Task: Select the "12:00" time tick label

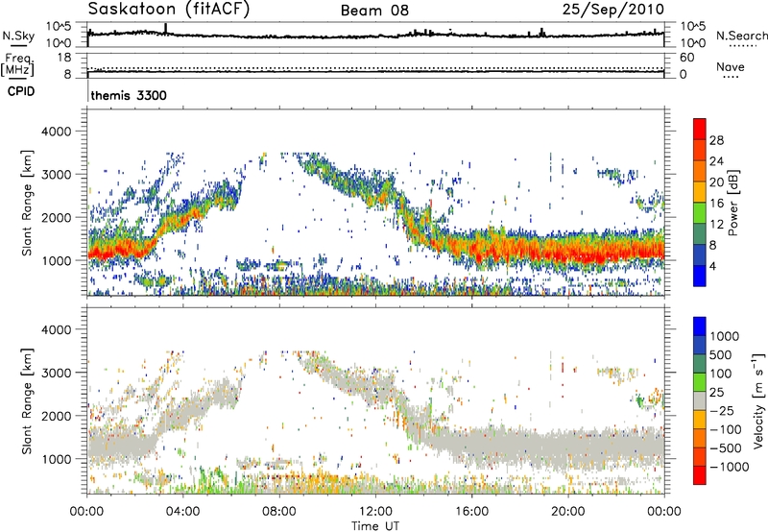Action: (375, 512)
